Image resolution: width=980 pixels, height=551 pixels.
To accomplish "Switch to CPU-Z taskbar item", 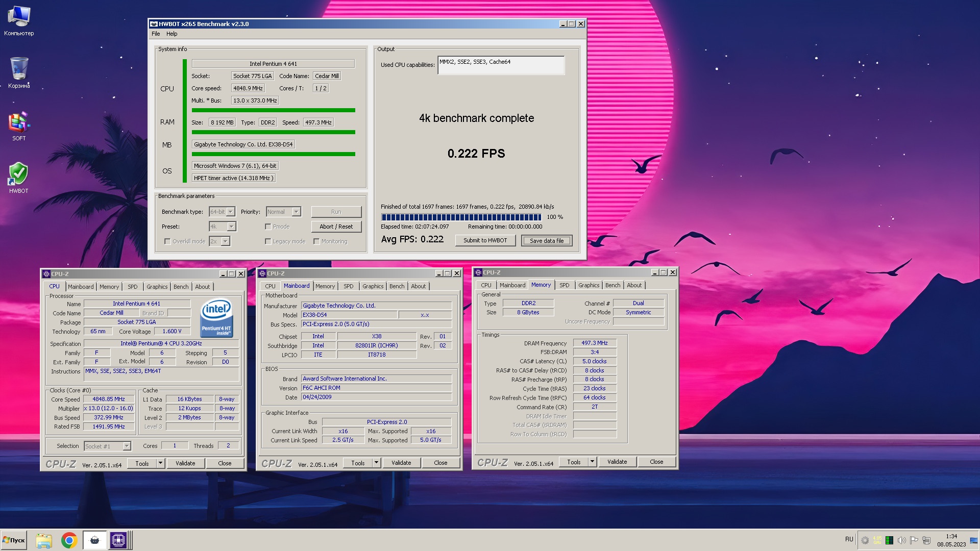I will 118,540.
